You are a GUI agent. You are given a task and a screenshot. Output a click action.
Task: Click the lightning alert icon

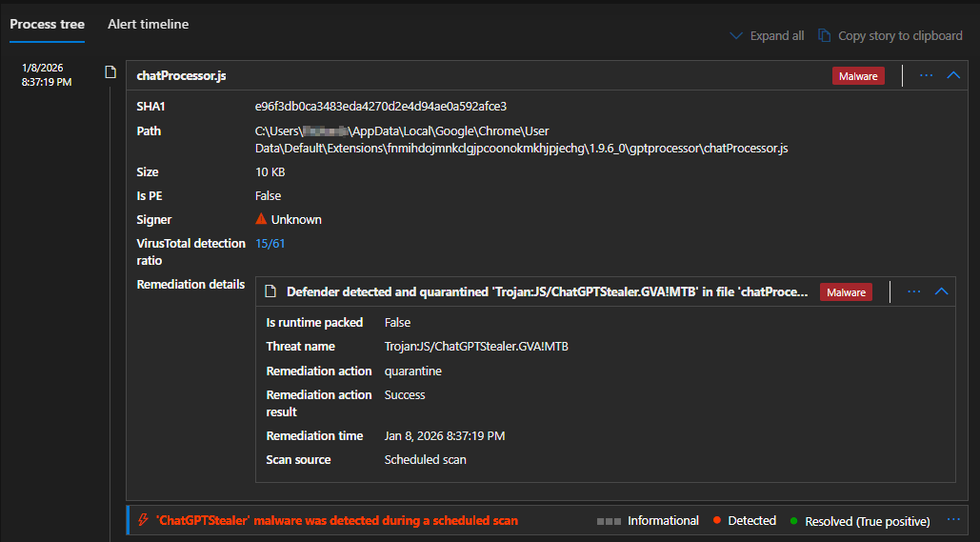click(x=143, y=520)
